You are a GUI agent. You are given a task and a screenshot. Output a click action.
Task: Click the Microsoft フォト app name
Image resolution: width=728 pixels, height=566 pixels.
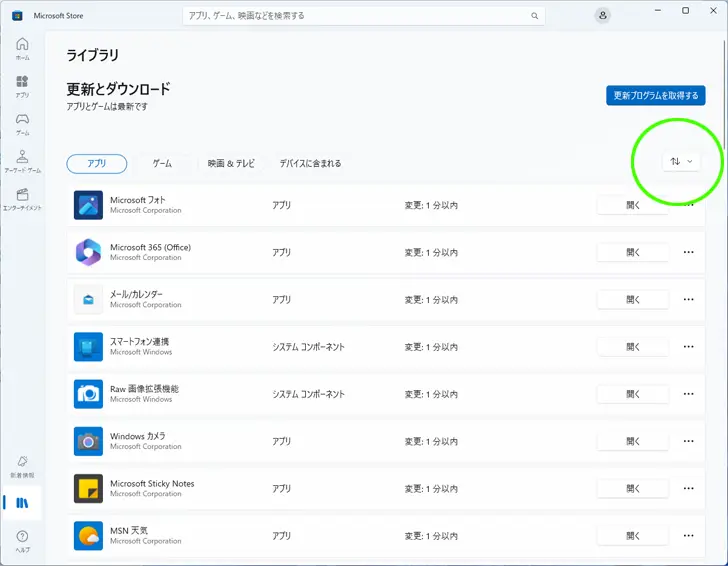pyautogui.click(x=137, y=200)
